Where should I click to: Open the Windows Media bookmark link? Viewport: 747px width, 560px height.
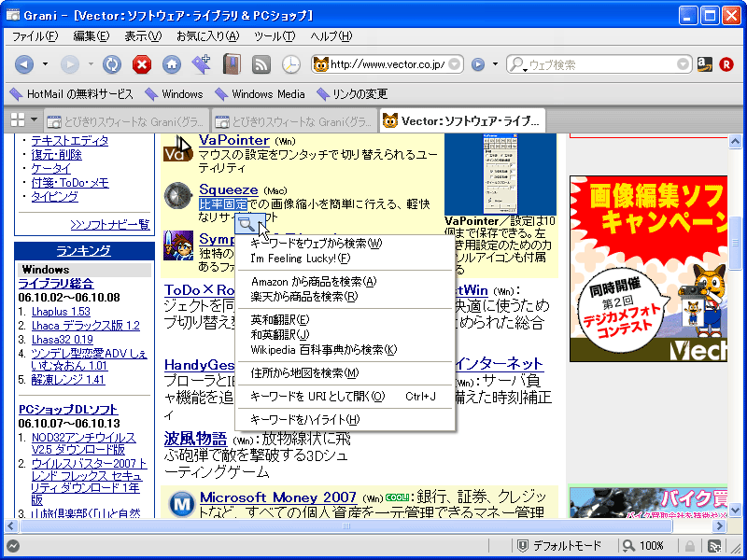[x=261, y=94]
